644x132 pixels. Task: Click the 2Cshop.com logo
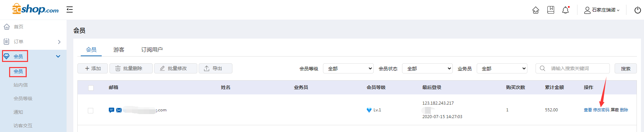(x=35, y=9)
